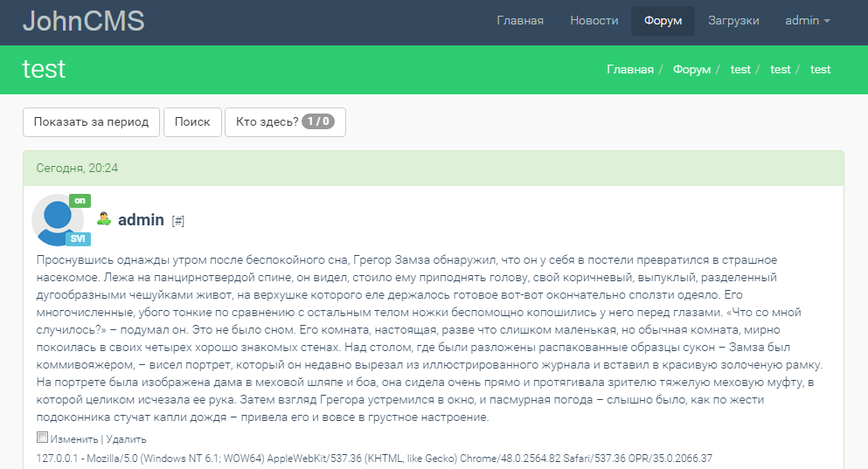
Task: Tick the checkbox next to Изменить
Action: pyautogui.click(x=42, y=438)
